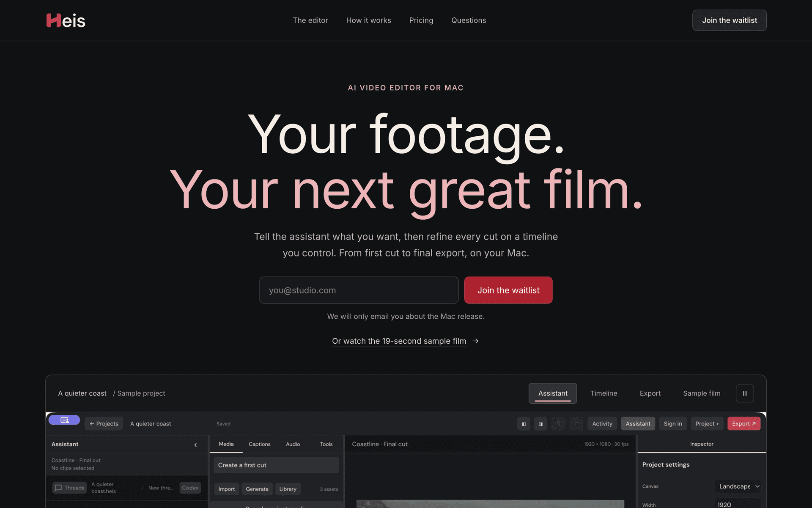Open the How it works nav link
This screenshot has height=508, width=812.
368,20
